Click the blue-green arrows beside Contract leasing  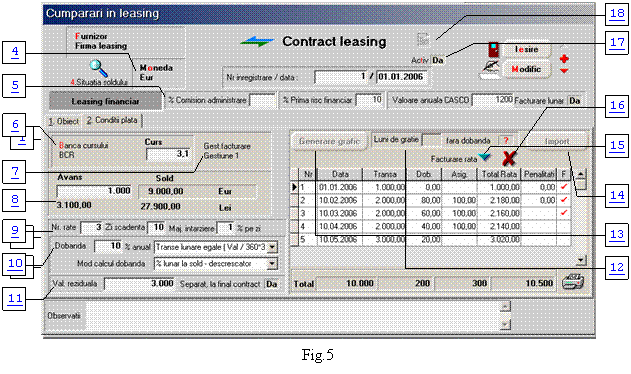pos(257,41)
